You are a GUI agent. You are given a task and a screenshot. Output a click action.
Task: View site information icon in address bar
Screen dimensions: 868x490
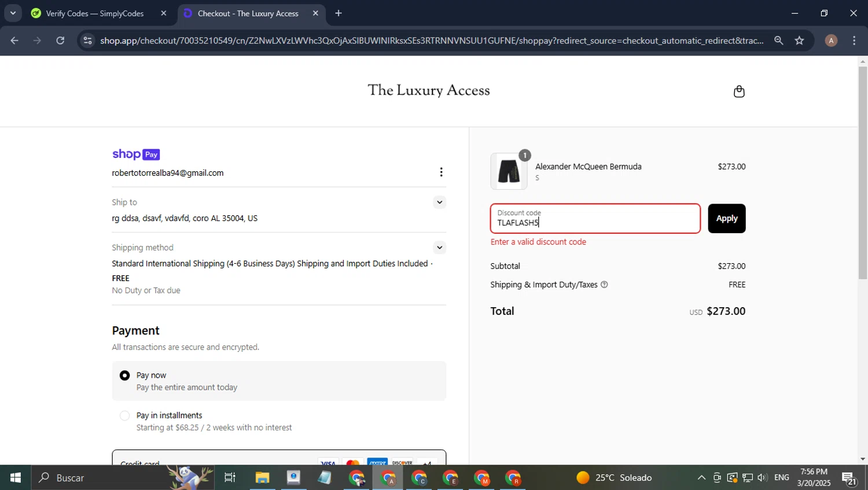coord(87,40)
